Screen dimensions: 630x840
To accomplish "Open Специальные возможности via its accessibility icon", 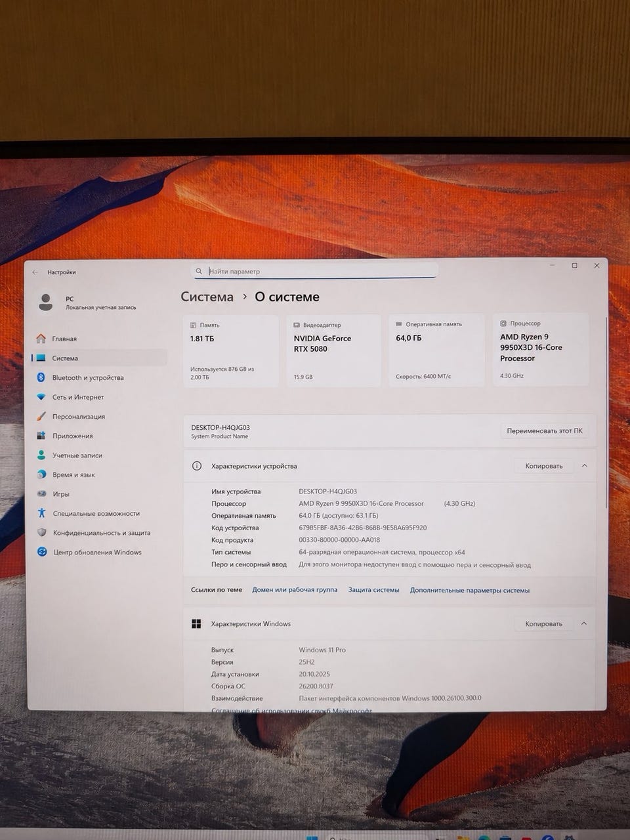I will [41, 513].
